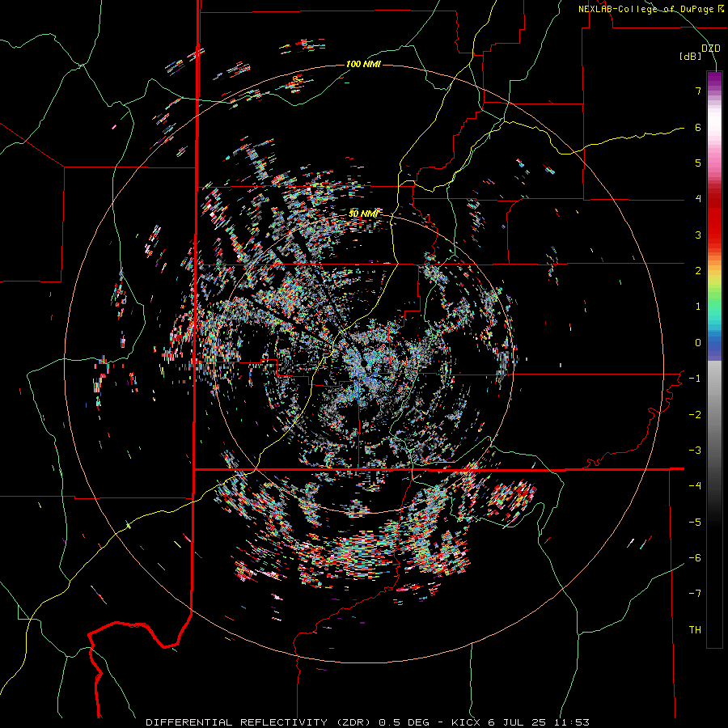Select the 5 dB scale label
Image resolution: width=728 pixels, height=728 pixels.
point(698,163)
